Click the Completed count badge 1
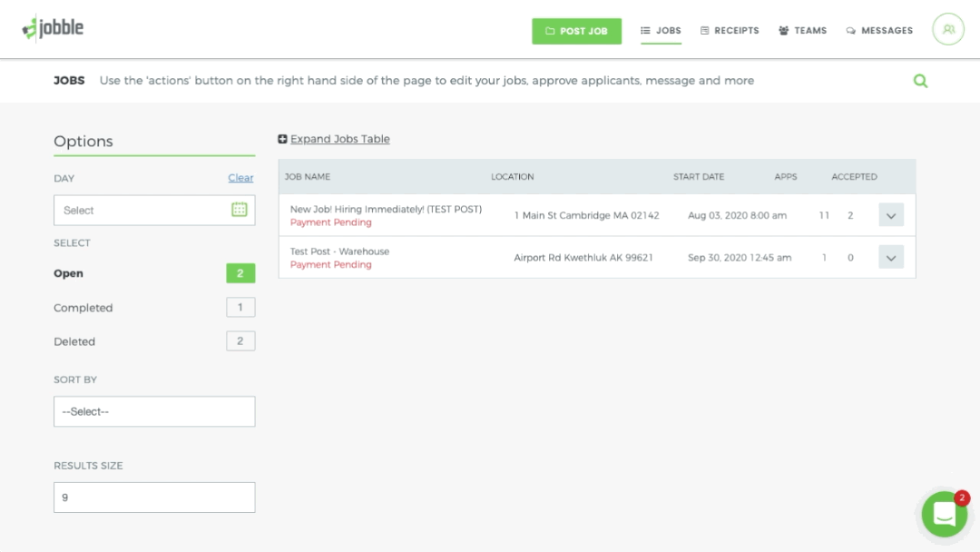 pos(240,307)
